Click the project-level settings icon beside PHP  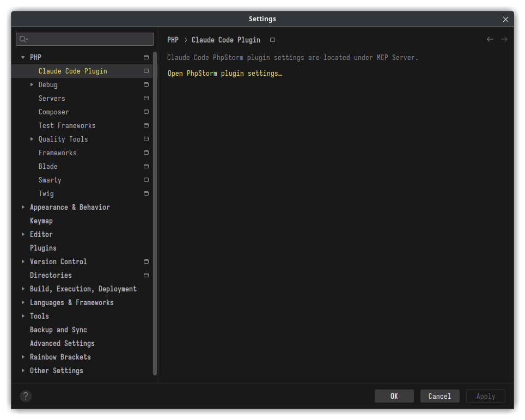click(145, 57)
